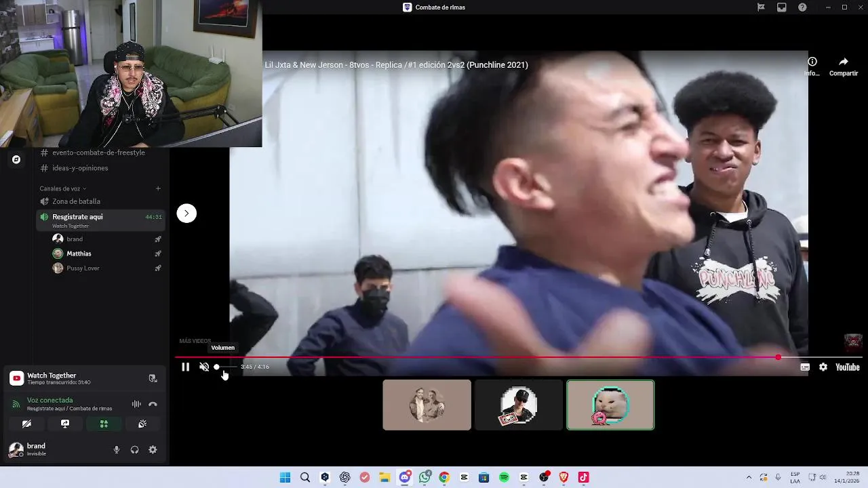Create channel with plus icon
Screen dimensions: 868x488
[x=158, y=188]
